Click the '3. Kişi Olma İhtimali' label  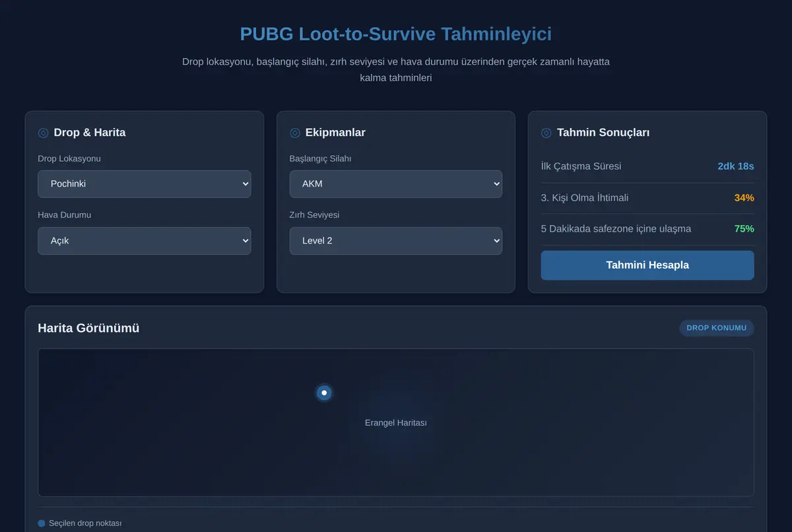(585, 197)
